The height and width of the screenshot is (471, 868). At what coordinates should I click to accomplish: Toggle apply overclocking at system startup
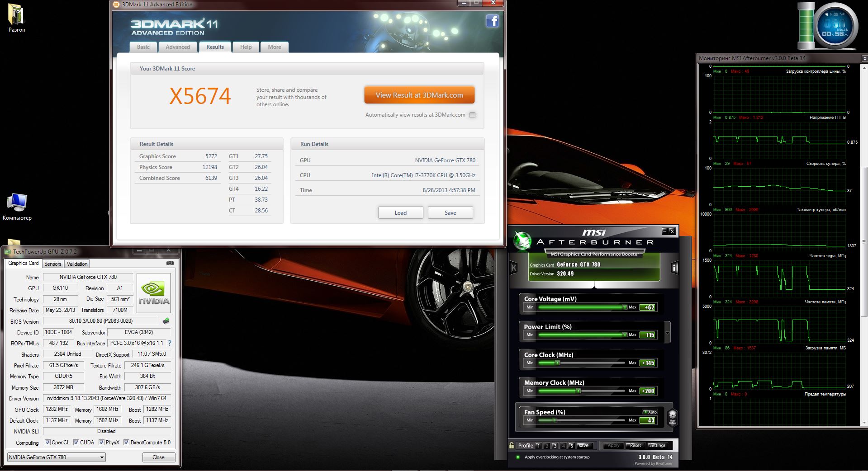(x=518, y=457)
